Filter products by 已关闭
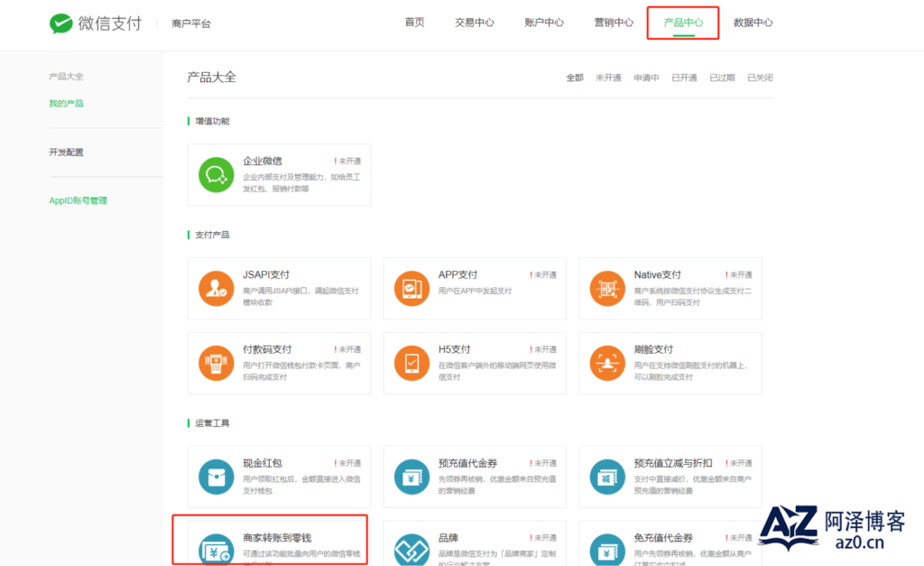The height and width of the screenshot is (566, 924). coord(760,78)
